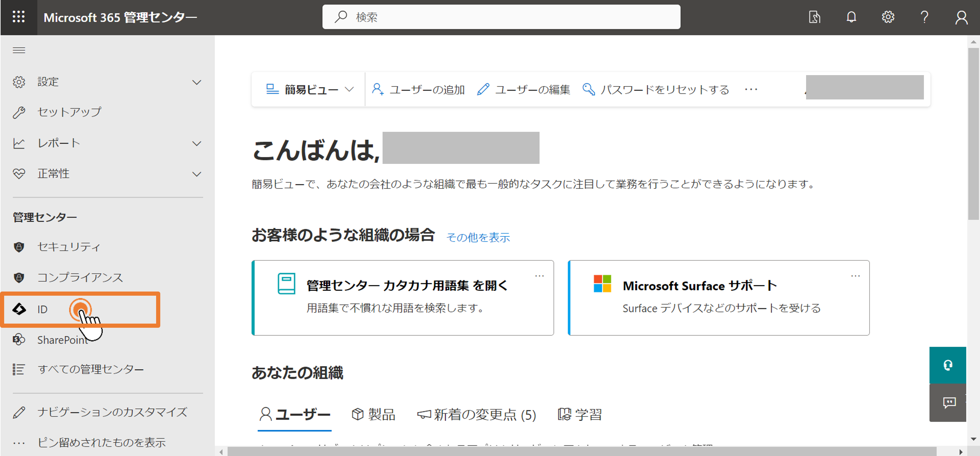Open the 簡易ビュー view dropdown
Viewport: 980px width, 456px height.
coord(310,89)
